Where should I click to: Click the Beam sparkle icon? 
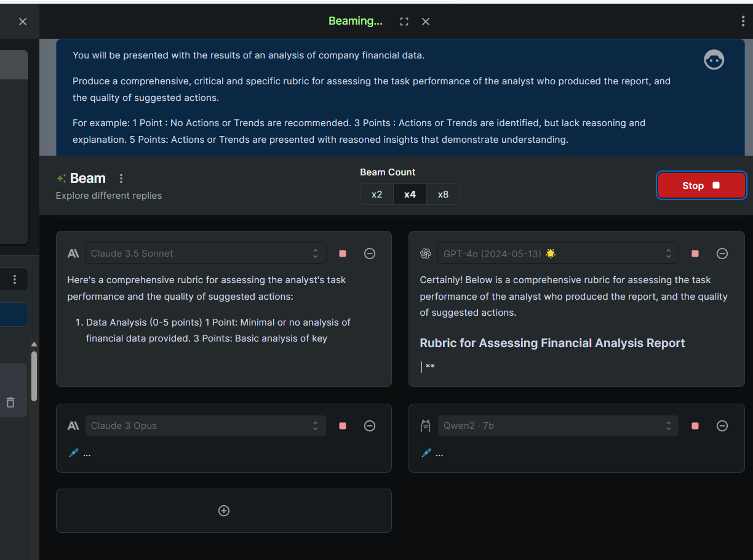(x=60, y=178)
